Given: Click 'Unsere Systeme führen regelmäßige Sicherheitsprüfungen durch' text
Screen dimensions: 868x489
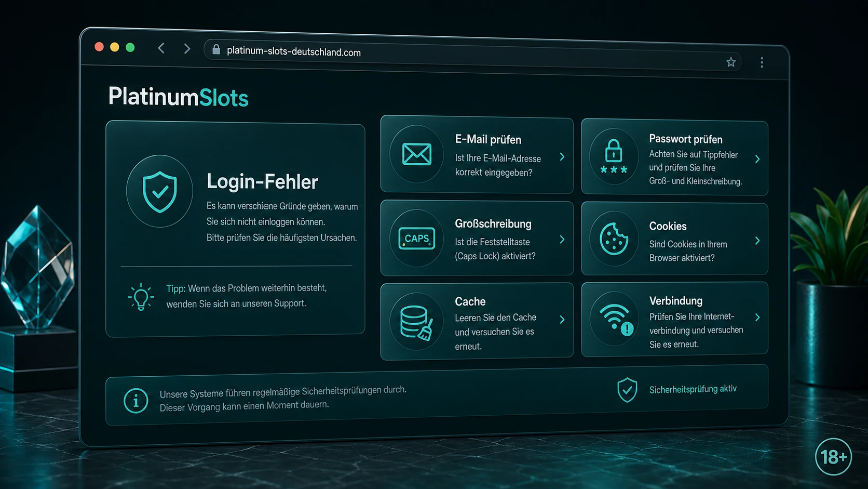Looking at the screenshot, I should [x=283, y=391].
